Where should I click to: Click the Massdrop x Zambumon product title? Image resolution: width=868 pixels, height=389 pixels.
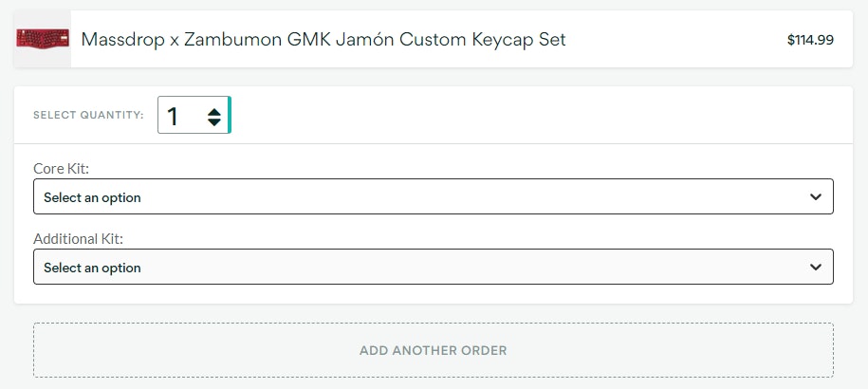[323, 39]
